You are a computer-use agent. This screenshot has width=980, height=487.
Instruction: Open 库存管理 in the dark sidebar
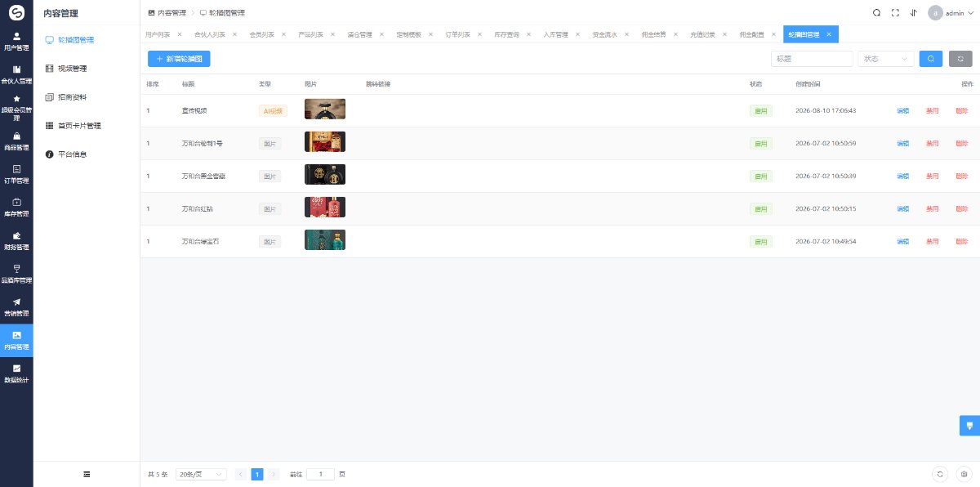[x=16, y=208]
